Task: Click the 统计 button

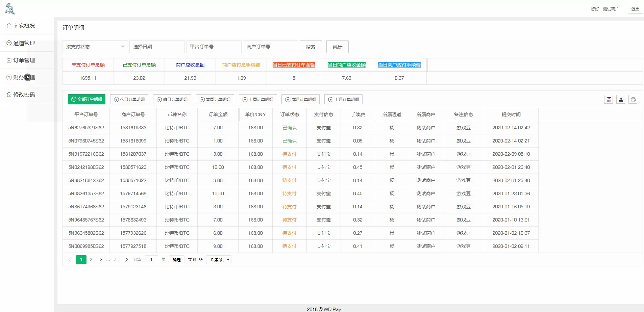Action: pyautogui.click(x=337, y=47)
